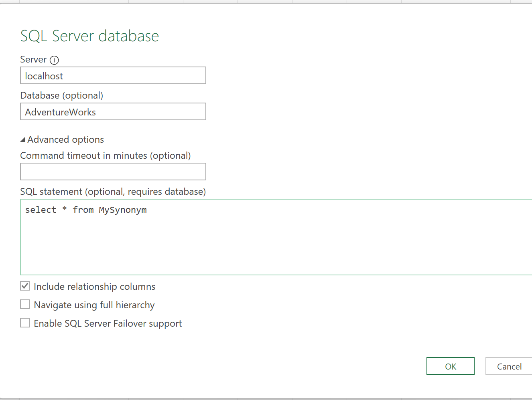Select the AdventureWorks database field
532x400 pixels.
pos(113,111)
